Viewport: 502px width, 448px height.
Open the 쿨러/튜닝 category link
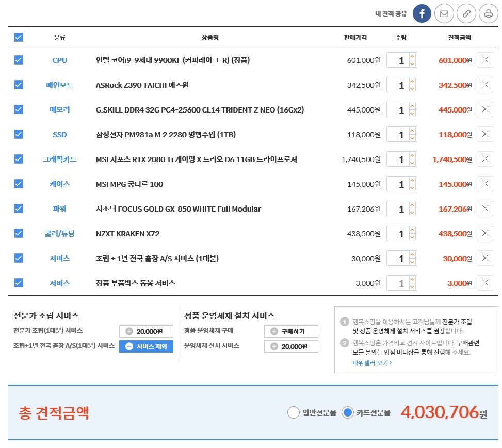click(59, 234)
